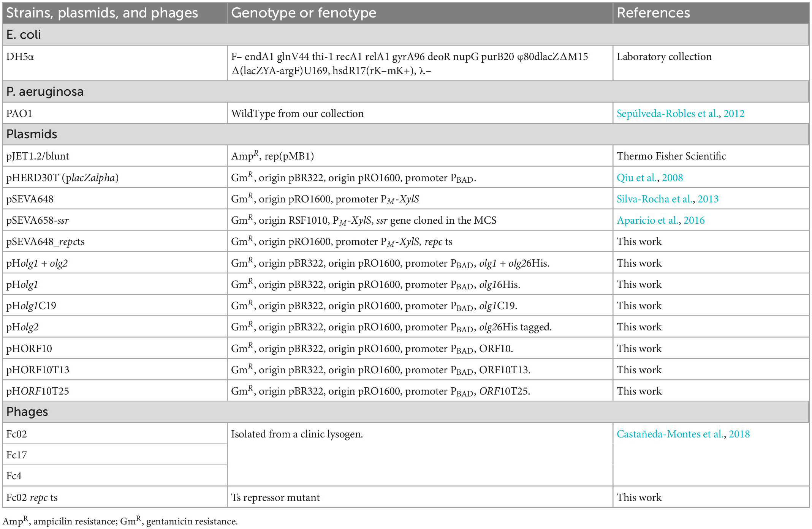812x529 pixels.
Task: Select the pJET1.2/blunt plasmid name
Action: click(x=38, y=156)
